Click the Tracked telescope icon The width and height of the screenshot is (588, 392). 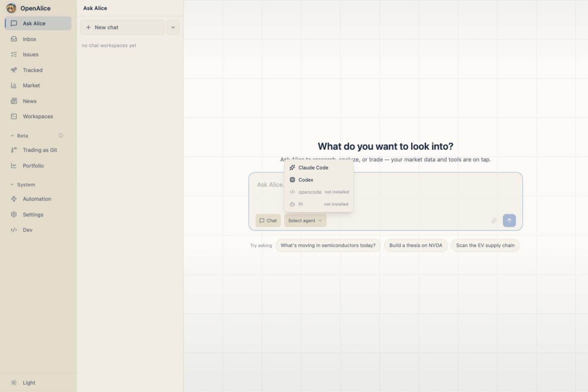point(14,70)
